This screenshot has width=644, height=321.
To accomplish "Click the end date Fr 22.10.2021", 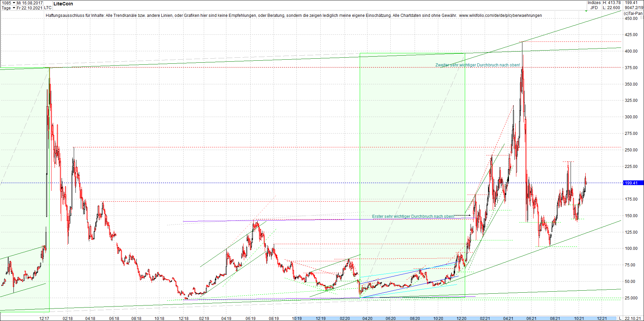I will (x=30, y=8).
